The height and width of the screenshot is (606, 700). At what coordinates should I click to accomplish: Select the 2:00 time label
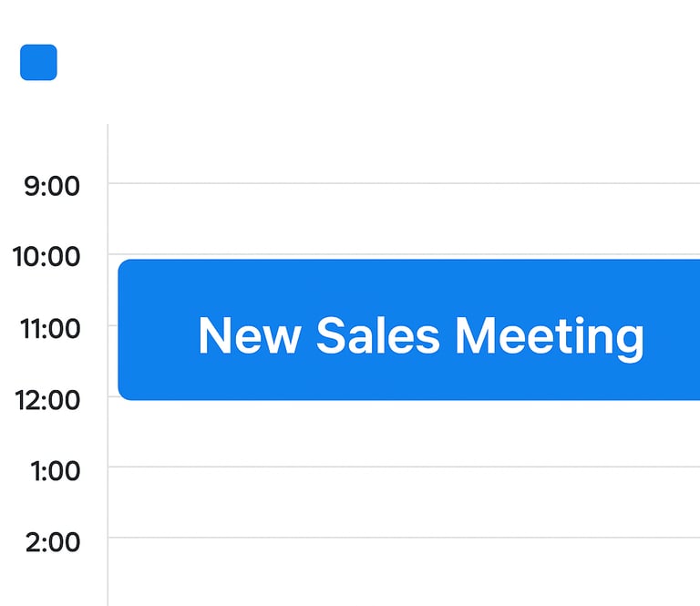[53, 542]
